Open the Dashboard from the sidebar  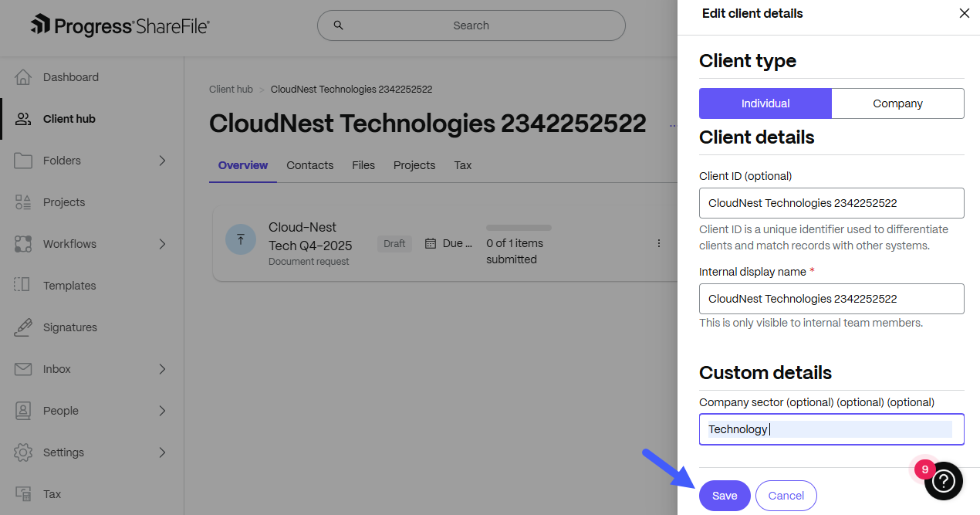72,76
